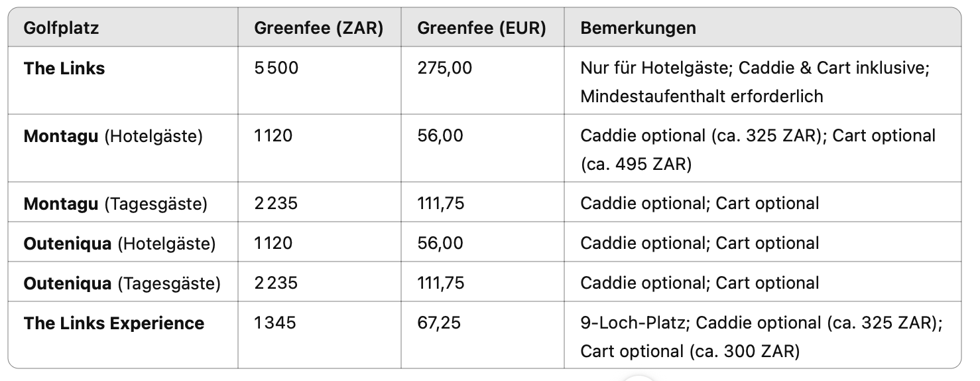This screenshot has height=381, width=980.
Task: Click Montagu (Tagesgäste) 2235 ZAR value
Action: point(276,204)
